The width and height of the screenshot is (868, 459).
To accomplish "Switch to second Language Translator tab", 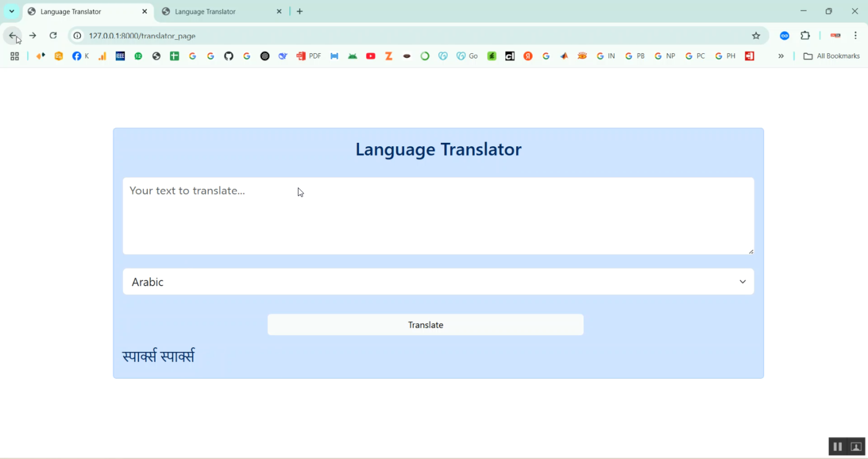I will [220, 12].
